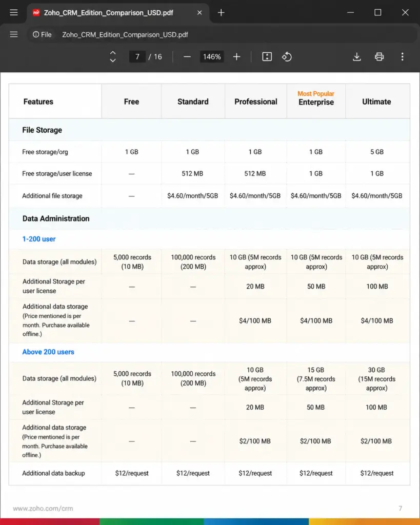The height and width of the screenshot is (525, 420).
Task: Toggle the PDF sidebar menu icon
Action: (14, 34)
